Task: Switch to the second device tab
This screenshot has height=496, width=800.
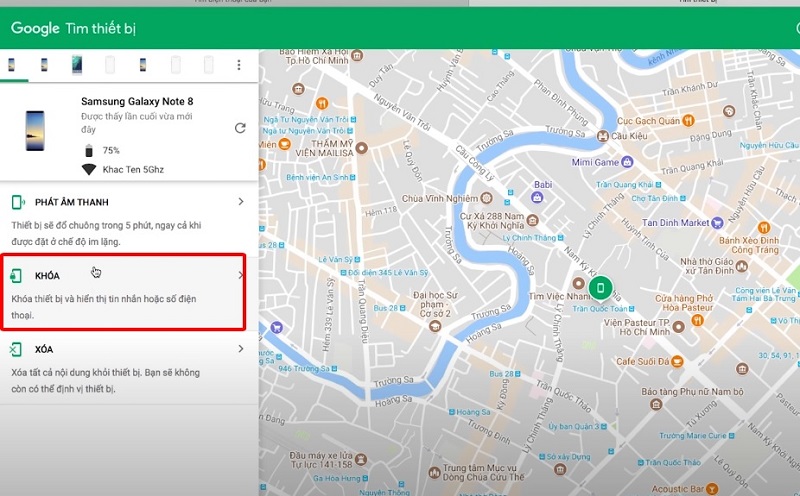Action: tap(44, 65)
